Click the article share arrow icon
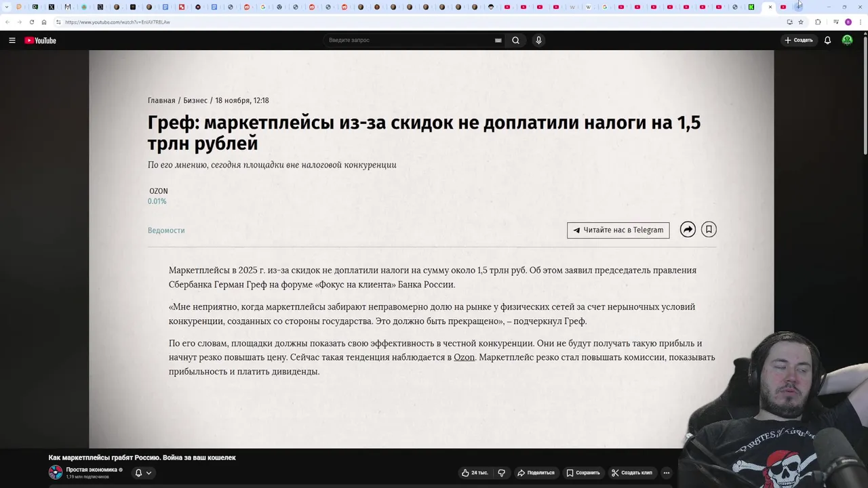The width and height of the screenshot is (868, 488). [688, 230]
